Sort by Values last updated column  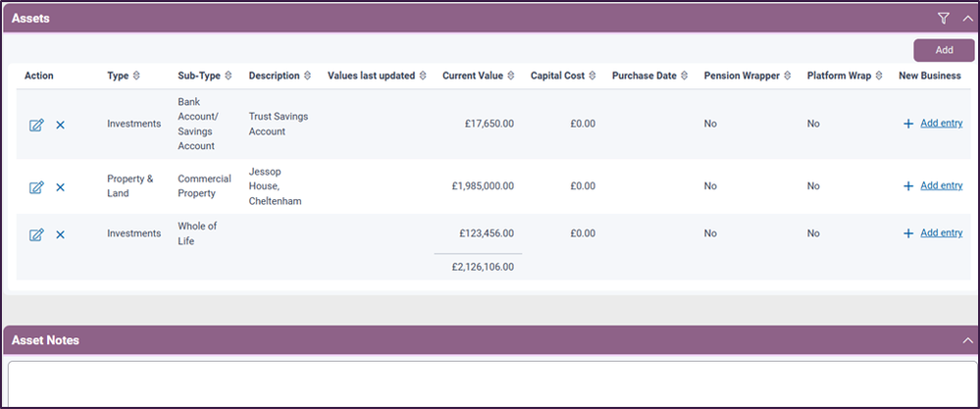[x=423, y=76]
